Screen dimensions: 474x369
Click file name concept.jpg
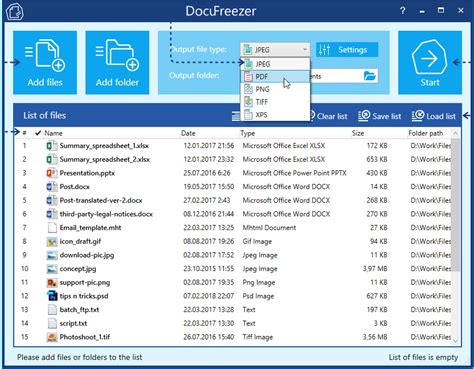(x=78, y=269)
